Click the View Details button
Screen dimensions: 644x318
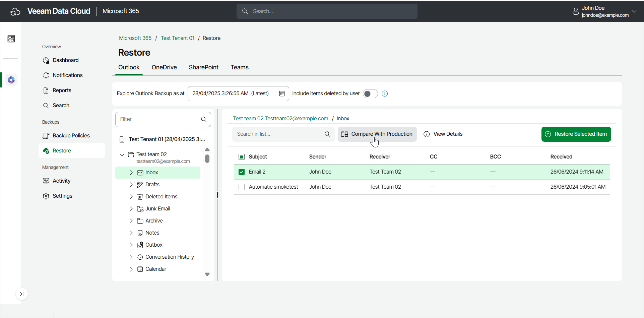coord(443,134)
